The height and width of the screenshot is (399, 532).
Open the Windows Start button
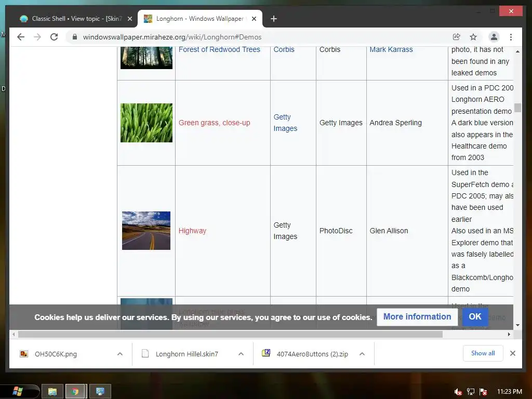point(17,391)
